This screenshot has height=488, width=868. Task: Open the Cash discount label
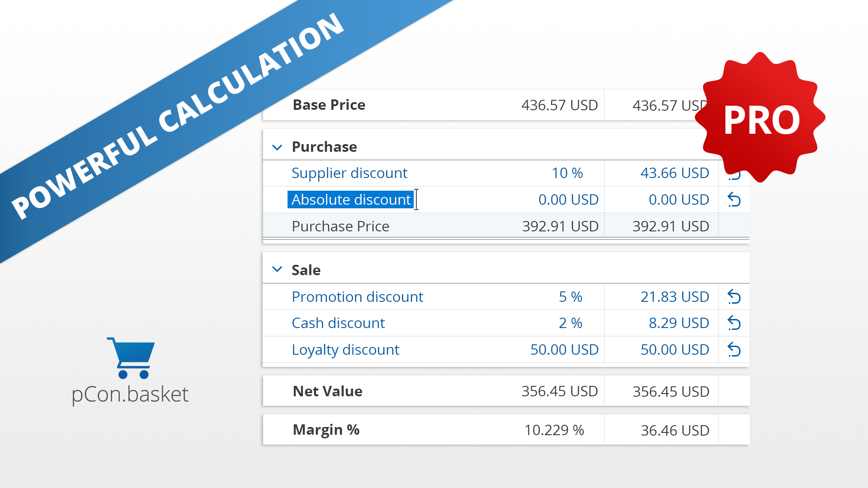[338, 323]
